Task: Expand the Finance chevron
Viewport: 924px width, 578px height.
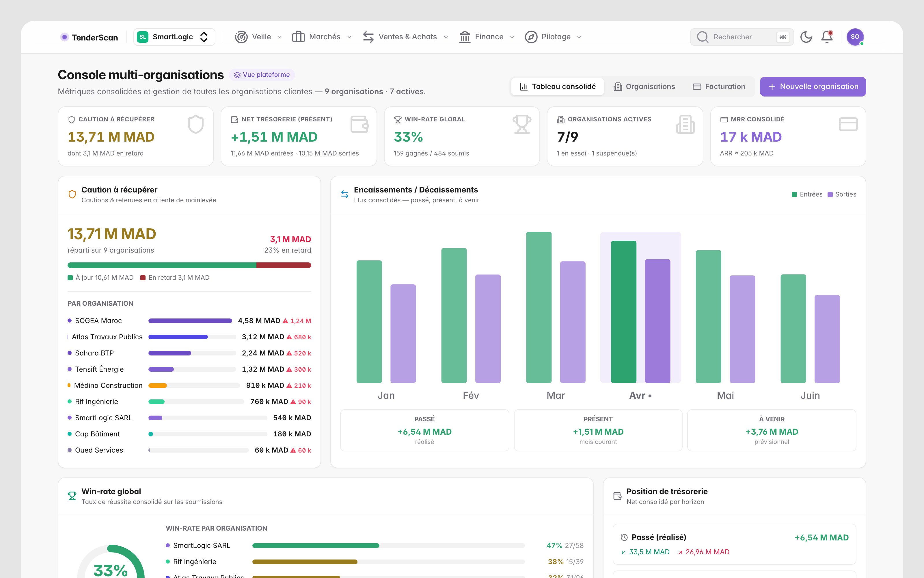Action: click(513, 37)
